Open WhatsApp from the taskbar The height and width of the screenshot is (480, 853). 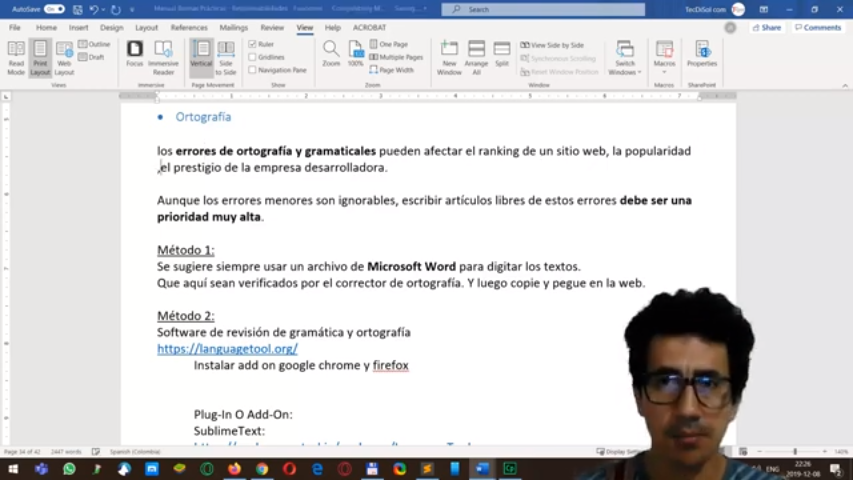(x=69, y=469)
